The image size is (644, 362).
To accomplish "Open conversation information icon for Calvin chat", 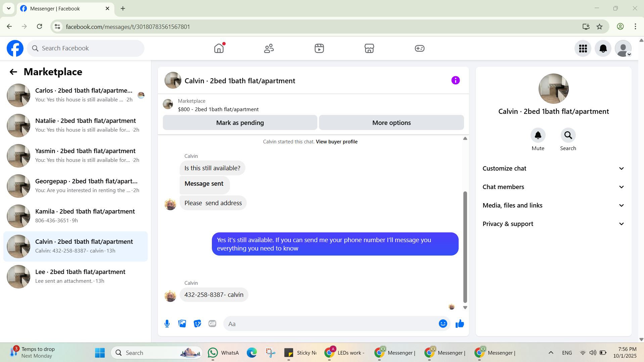I will [456, 80].
